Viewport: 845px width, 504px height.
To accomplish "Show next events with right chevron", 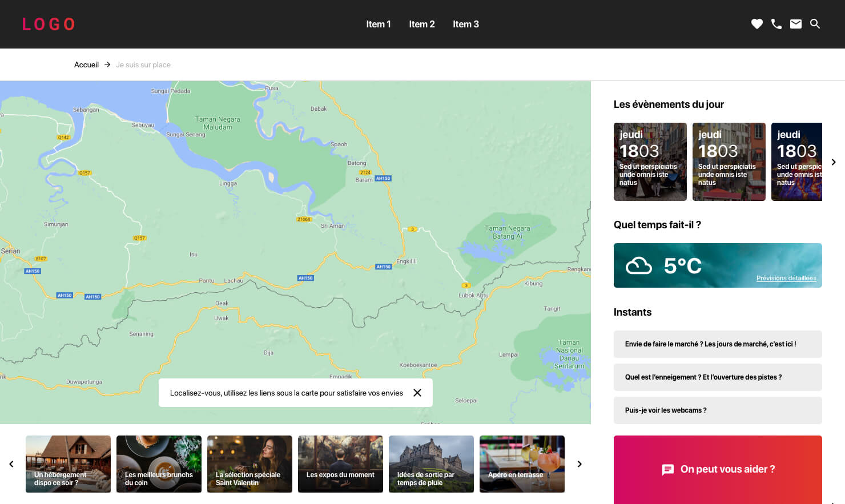I will click(x=834, y=162).
